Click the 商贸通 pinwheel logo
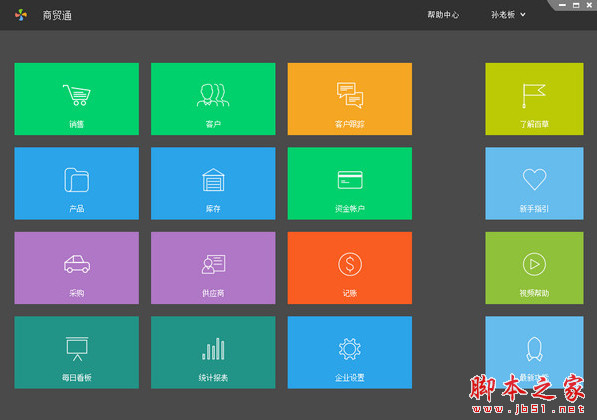The height and width of the screenshot is (420, 597). [x=21, y=15]
